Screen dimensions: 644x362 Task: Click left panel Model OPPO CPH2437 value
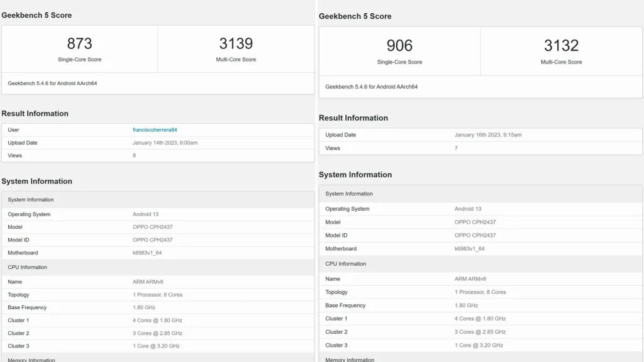click(x=152, y=227)
